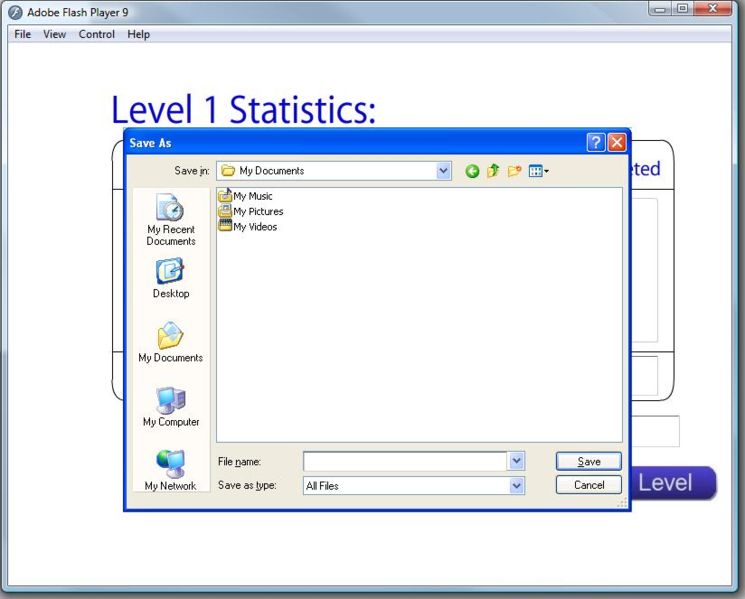
Task: Open the Help menu
Action: point(138,34)
